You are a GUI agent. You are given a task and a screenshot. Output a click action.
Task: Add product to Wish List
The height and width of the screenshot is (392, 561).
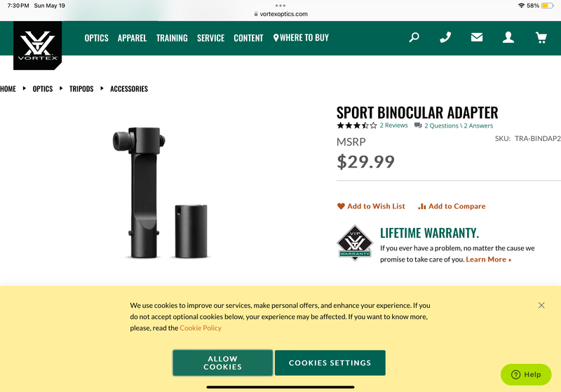371,206
